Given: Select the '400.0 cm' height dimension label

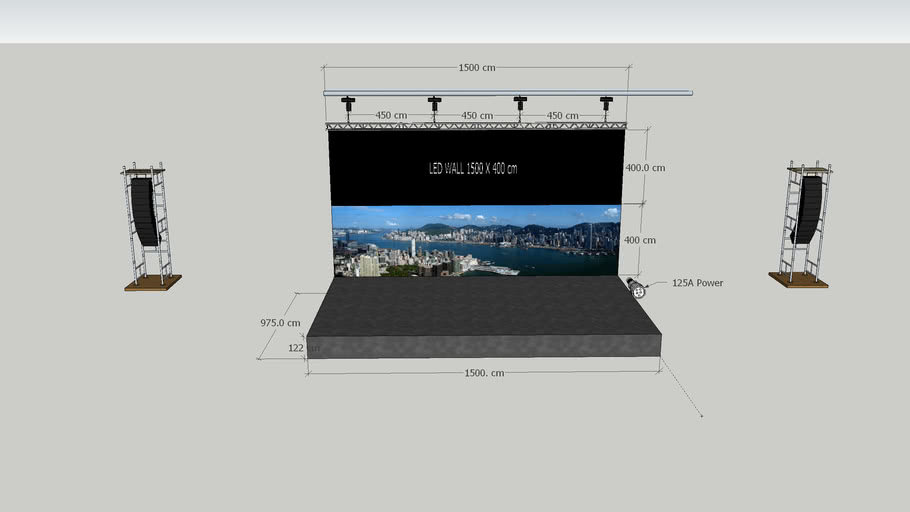Looking at the screenshot, I should (x=645, y=168).
